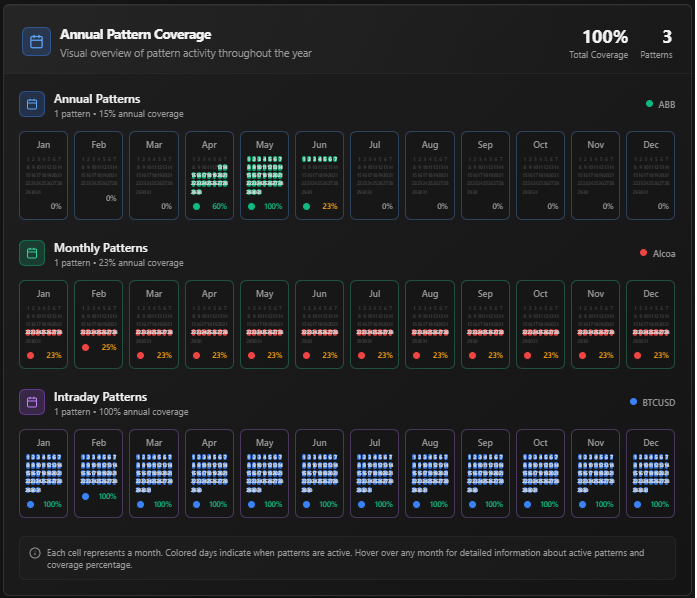The width and height of the screenshot is (697, 598).
Task: Click the green ABB legend dot
Action: tap(649, 104)
